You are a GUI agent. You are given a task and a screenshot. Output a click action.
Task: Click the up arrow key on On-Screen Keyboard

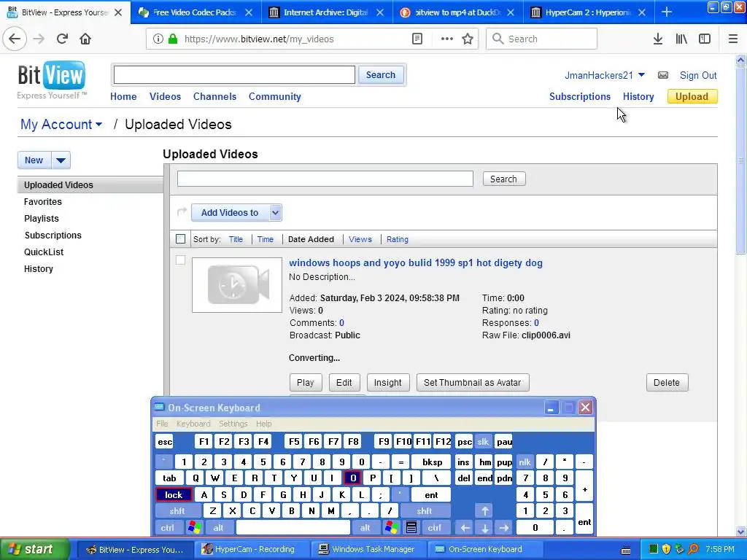point(484,511)
